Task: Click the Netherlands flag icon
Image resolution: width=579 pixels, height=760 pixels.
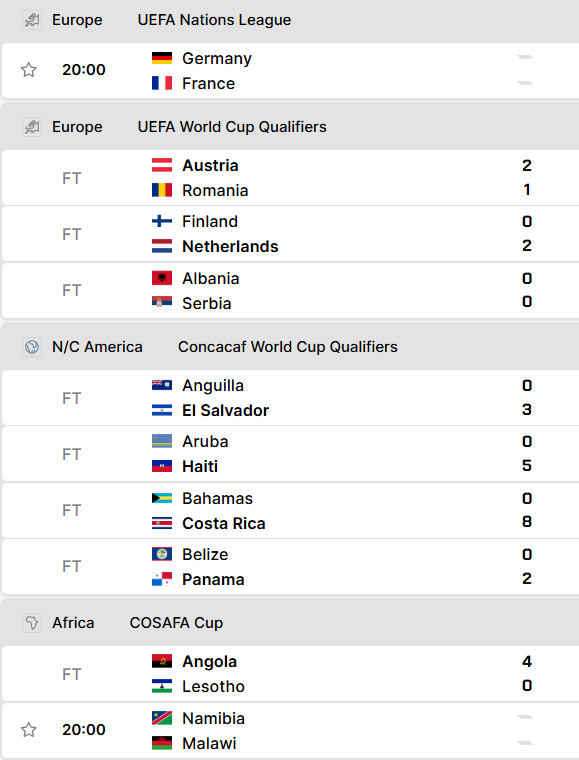Action: [x=162, y=246]
